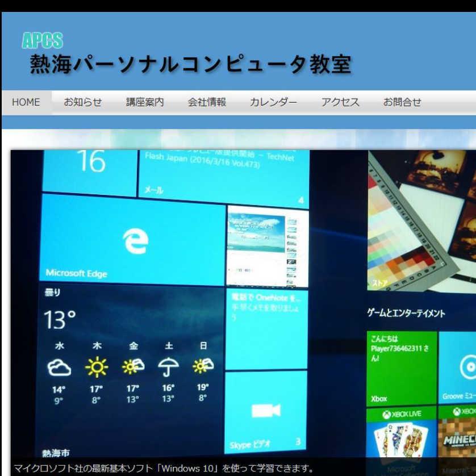Viewport: 476px width, 476px height.
Task: Go to the HOME menu item
Action: [26, 102]
